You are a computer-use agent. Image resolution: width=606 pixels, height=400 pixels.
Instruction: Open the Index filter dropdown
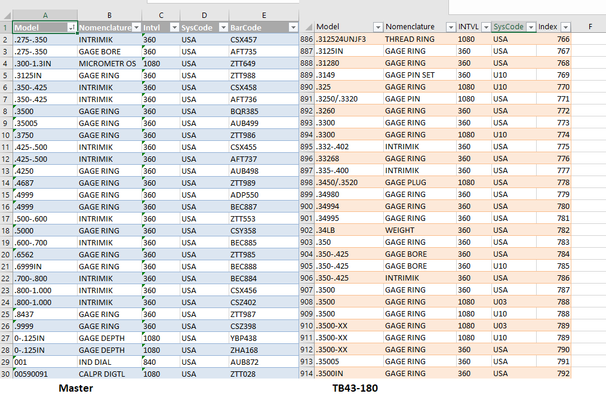[x=565, y=27]
